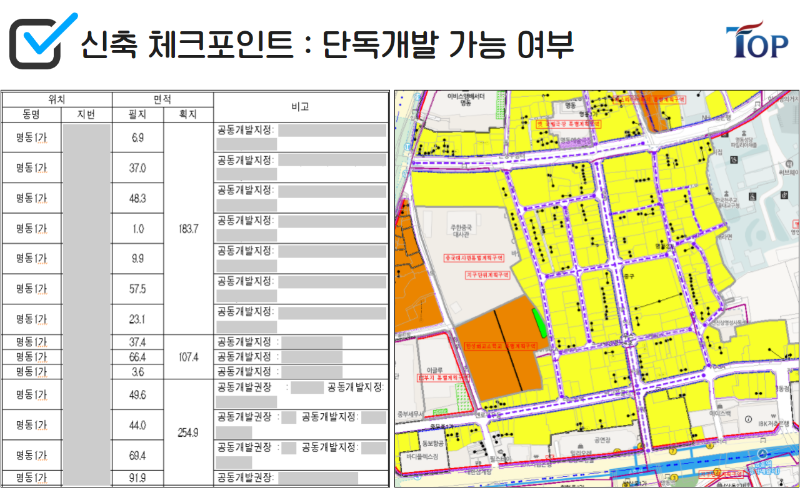Click the 바디플렉스짐 map label
The image size is (800, 495).
tap(422, 456)
